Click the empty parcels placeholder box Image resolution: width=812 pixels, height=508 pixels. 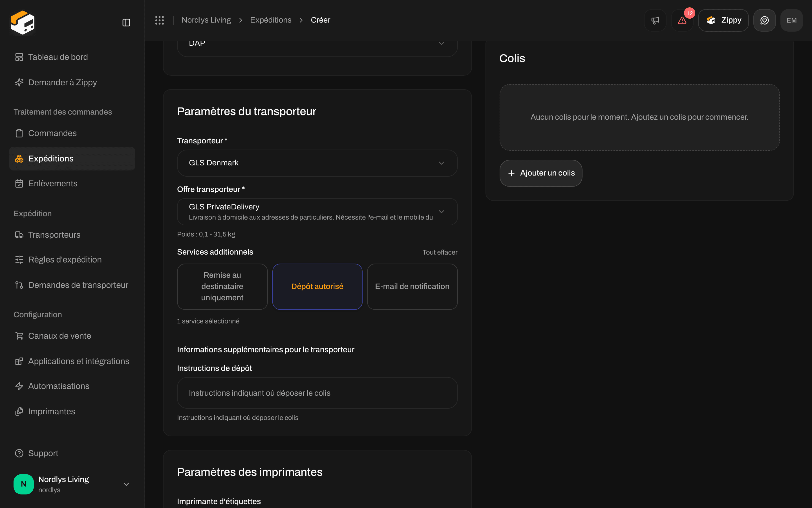(x=639, y=117)
